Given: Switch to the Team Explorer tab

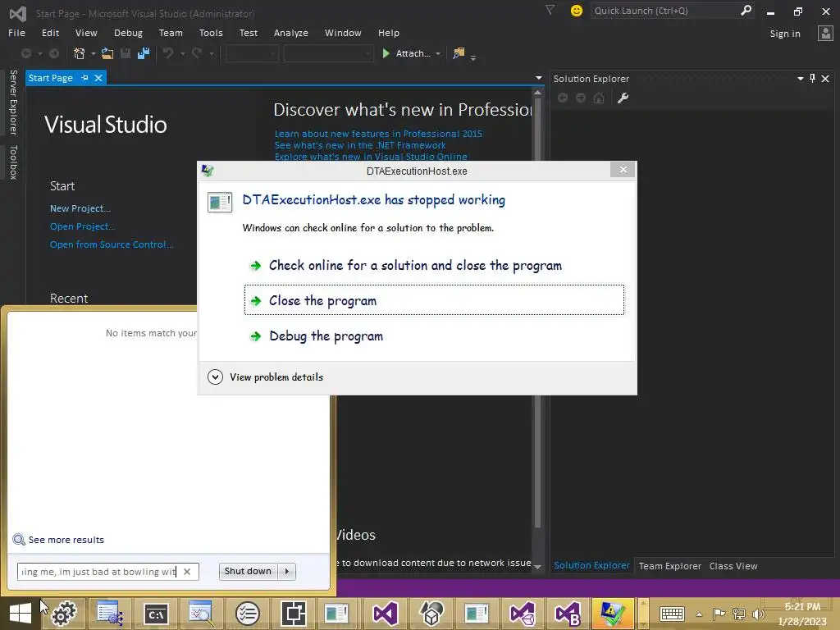Looking at the screenshot, I should coord(669,566).
